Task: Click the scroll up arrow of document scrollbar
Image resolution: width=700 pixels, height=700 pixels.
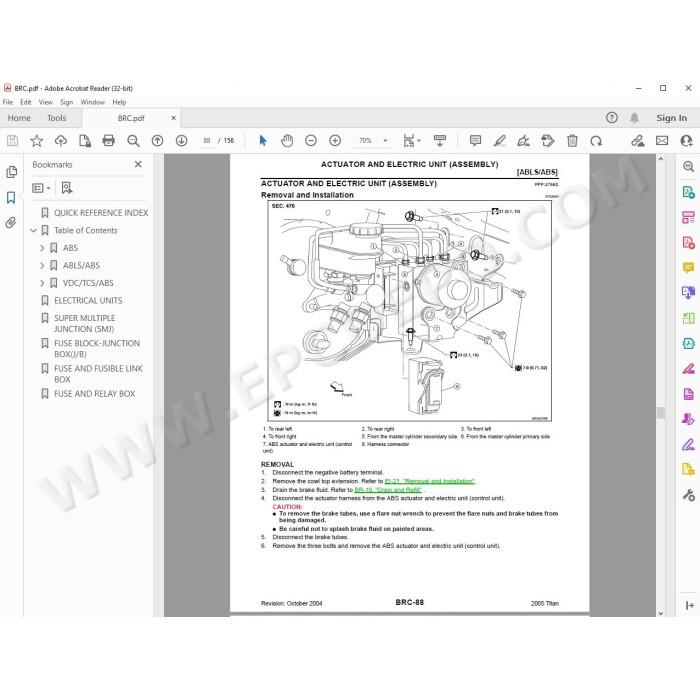Action: click(x=661, y=159)
